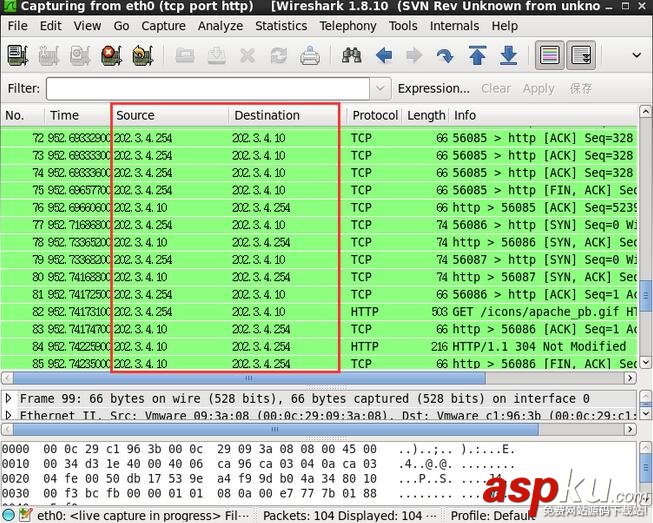653x523 pixels.
Task: Click the reload capture file icon
Action: click(279, 55)
